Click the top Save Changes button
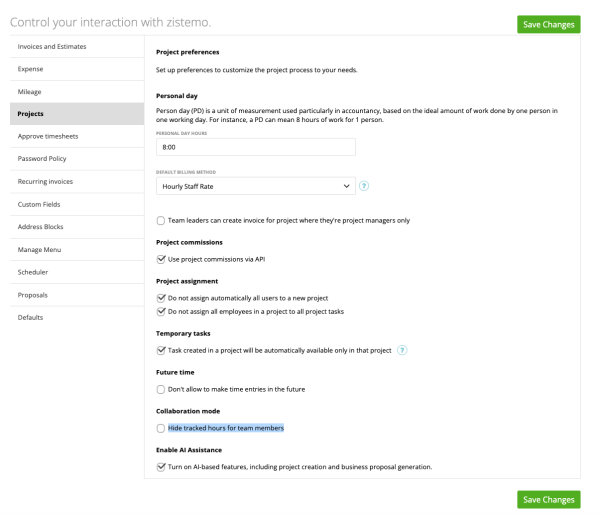The height and width of the screenshot is (515, 600). click(x=549, y=24)
